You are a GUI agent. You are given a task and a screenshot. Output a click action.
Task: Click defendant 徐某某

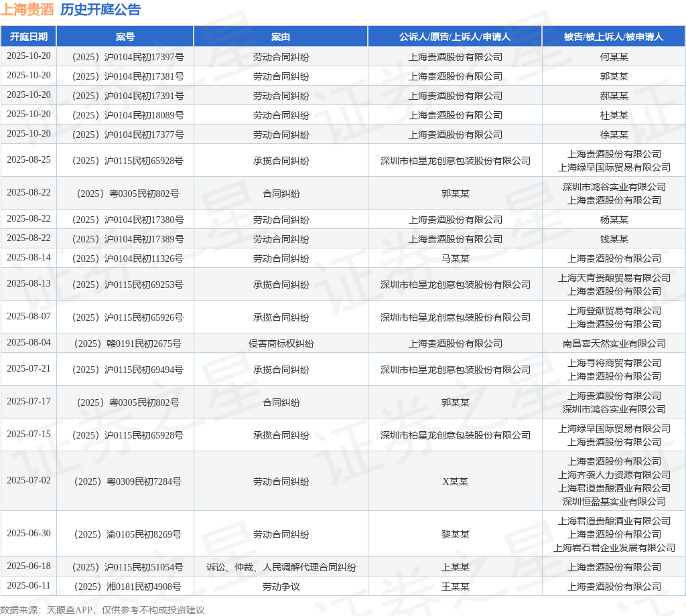pos(614,135)
